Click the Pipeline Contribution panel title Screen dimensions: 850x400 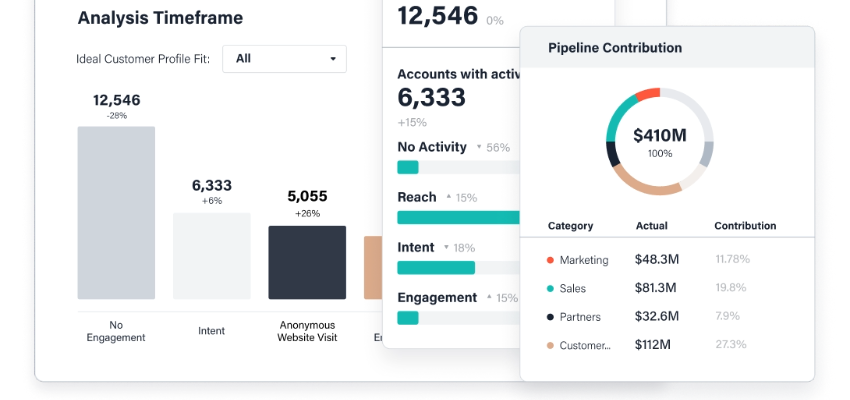point(615,48)
